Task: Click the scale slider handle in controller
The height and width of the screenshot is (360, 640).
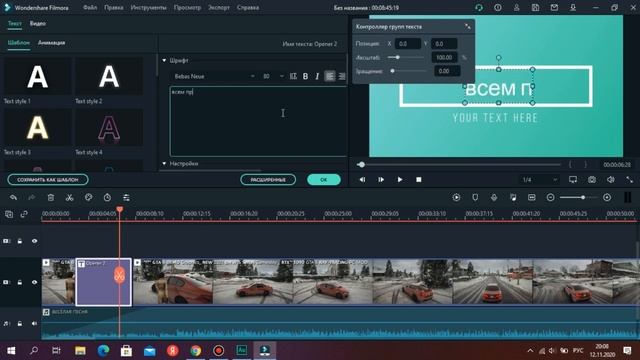Action: tap(397, 57)
